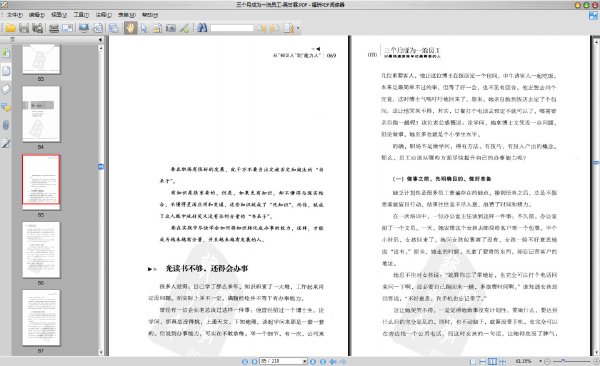Toggle facing pages layout
Viewport: 600px width, 366px height.
[x=492, y=361]
